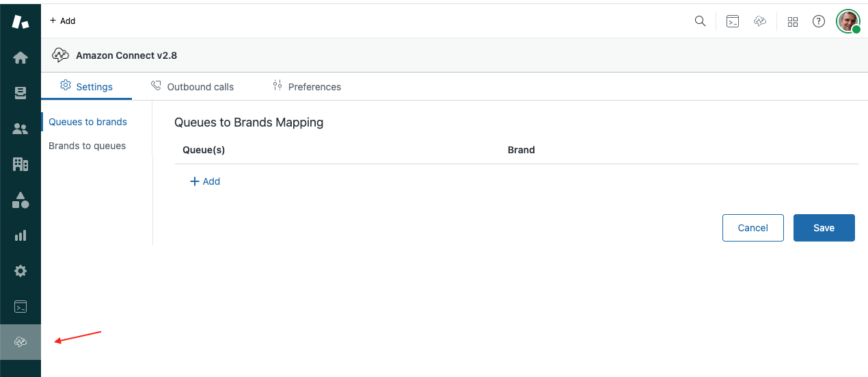Image resolution: width=868 pixels, height=377 pixels.
Task: Switch to the Outbound calls tab
Action: tap(192, 87)
